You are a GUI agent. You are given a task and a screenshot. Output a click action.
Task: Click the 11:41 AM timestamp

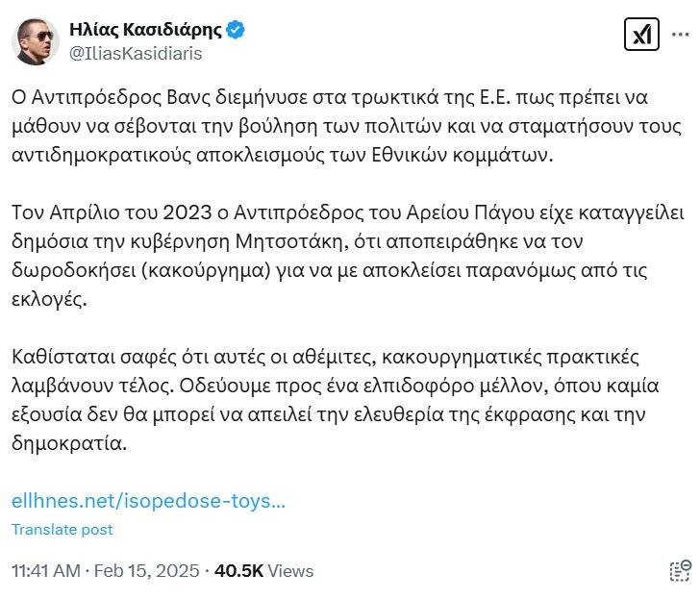click(x=45, y=570)
